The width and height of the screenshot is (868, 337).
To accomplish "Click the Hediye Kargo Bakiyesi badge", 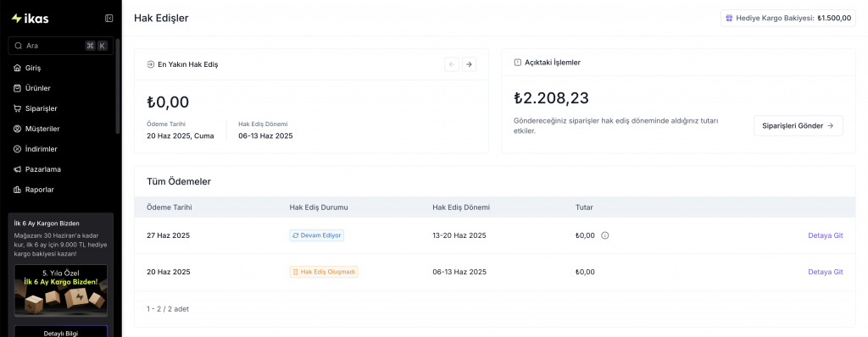I will (x=788, y=18).
